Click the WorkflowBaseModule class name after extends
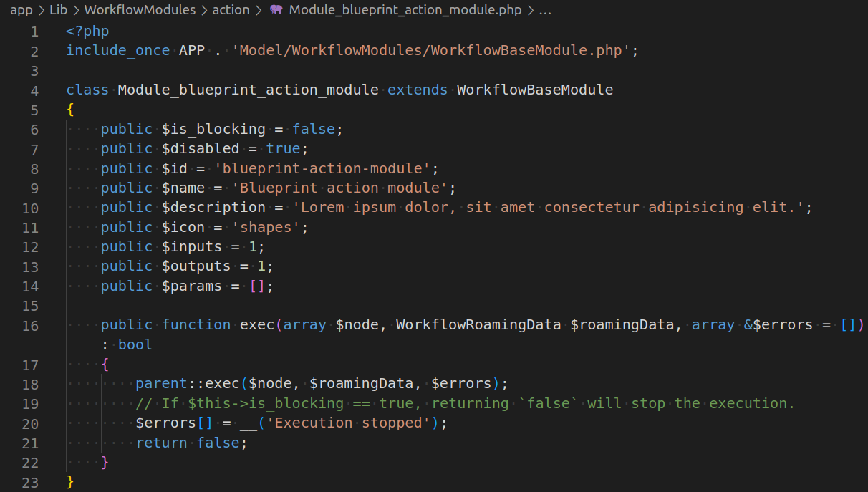This screenshot has height=492, width=868. 534,90
